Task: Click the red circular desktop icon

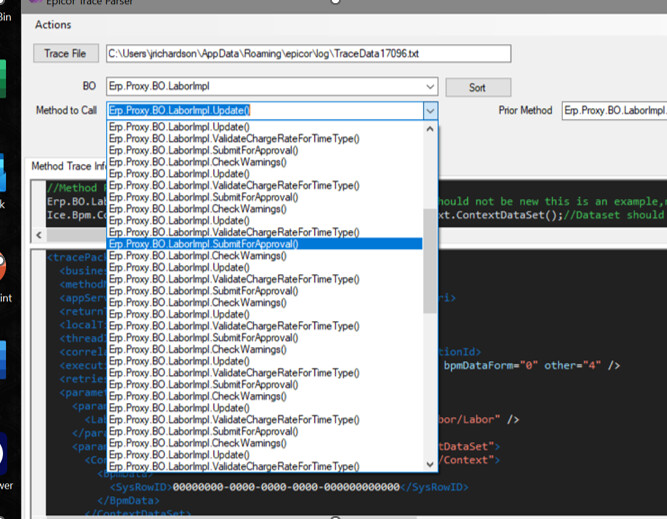Action: point(5,268)
